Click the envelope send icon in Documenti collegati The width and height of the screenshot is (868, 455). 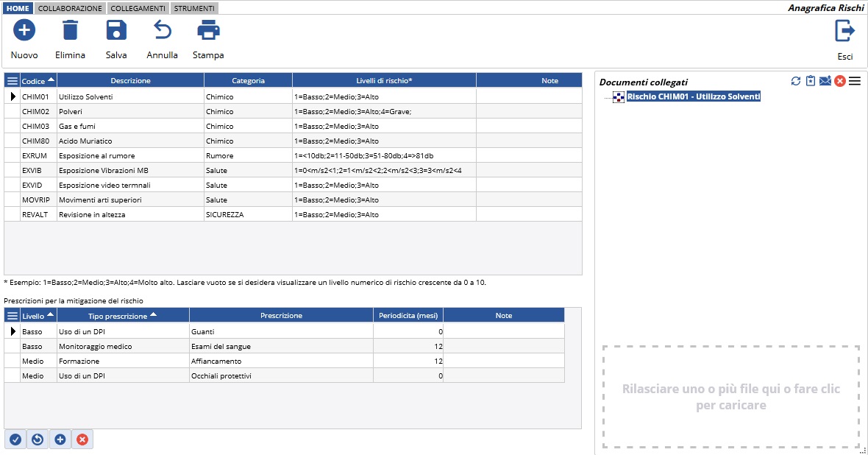[x=825, y=81]
